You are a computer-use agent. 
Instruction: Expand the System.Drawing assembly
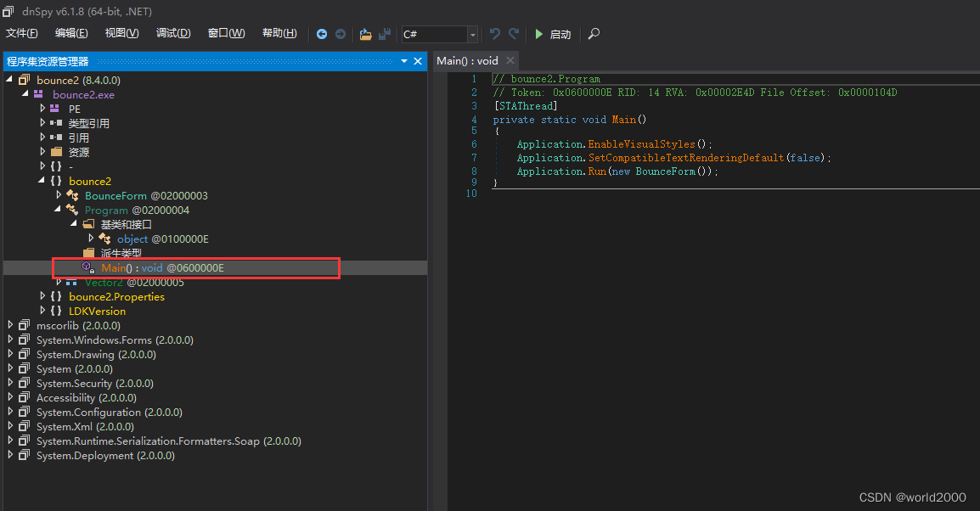coord(9,354)
